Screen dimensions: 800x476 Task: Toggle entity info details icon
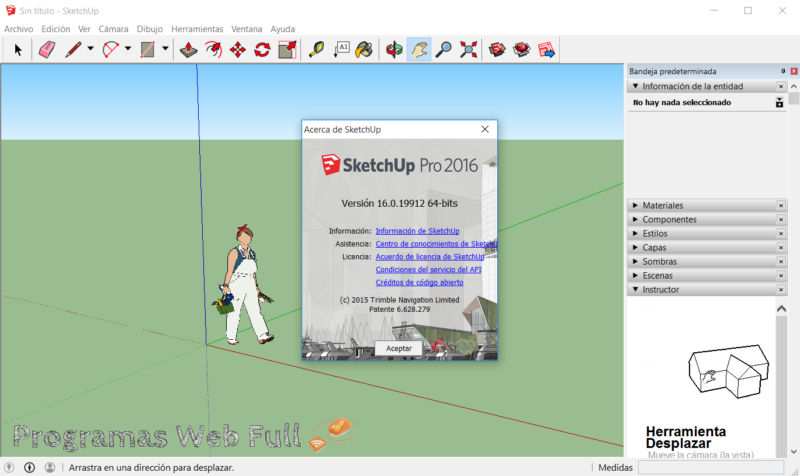779,103
